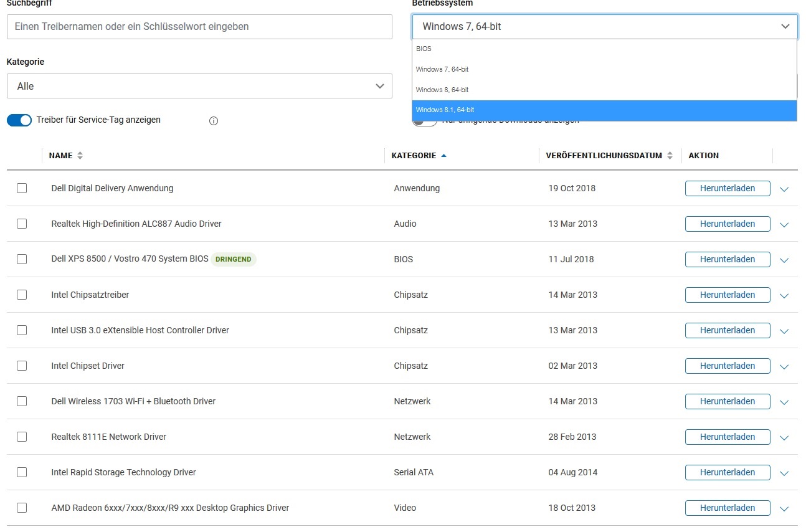Choose Windows 7, 64-bit list option
The width and height of the screenshot is (806, 532).
(605, 69)
